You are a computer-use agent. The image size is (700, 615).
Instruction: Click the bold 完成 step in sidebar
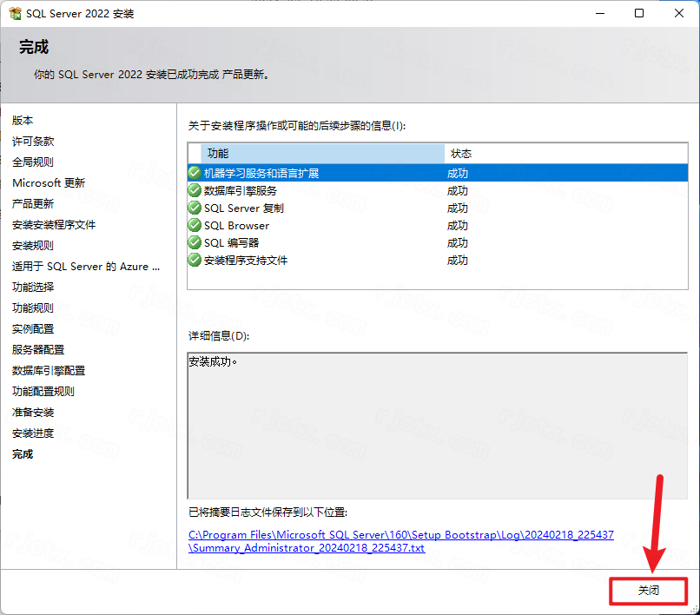tap(23, 454)
